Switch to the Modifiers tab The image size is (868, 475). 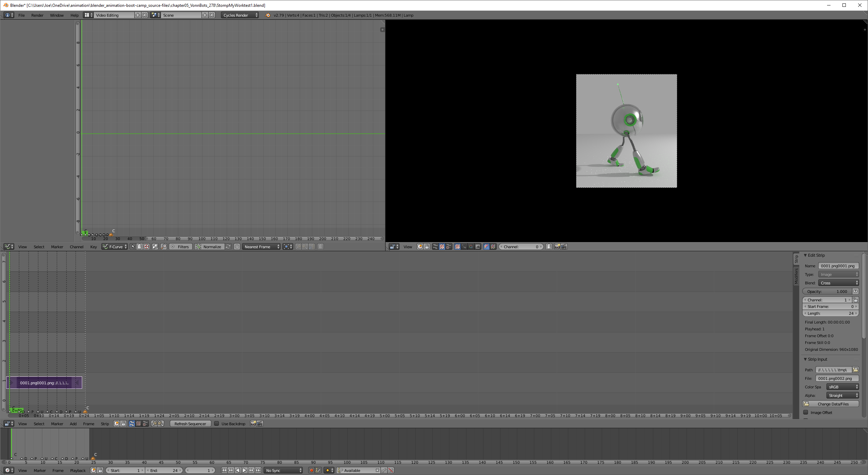pos(796,276)
